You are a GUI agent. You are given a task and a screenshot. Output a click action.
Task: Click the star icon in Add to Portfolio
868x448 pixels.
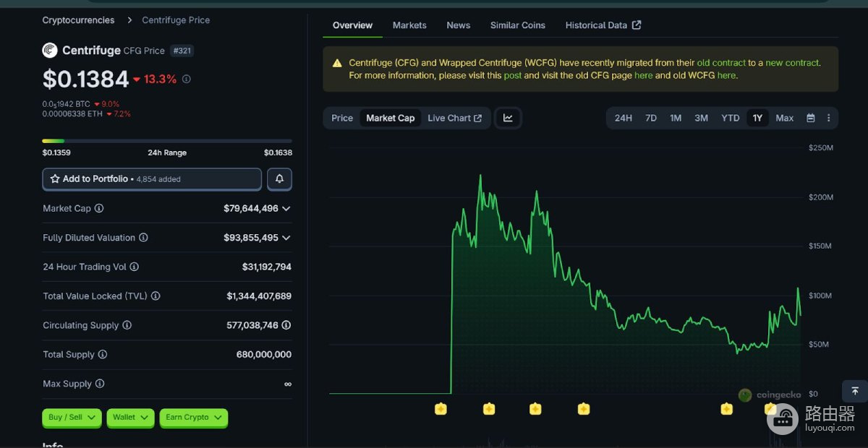coord(55,178)
